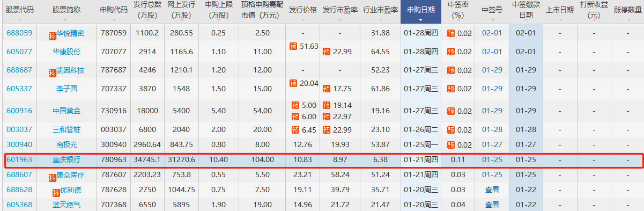Click the 申购代码 column header

(x=114, y=10)
